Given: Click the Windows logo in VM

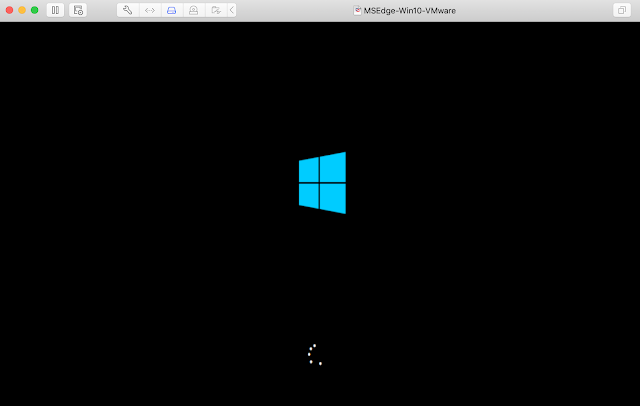Looking at the screenshot, I should (322, 183).
